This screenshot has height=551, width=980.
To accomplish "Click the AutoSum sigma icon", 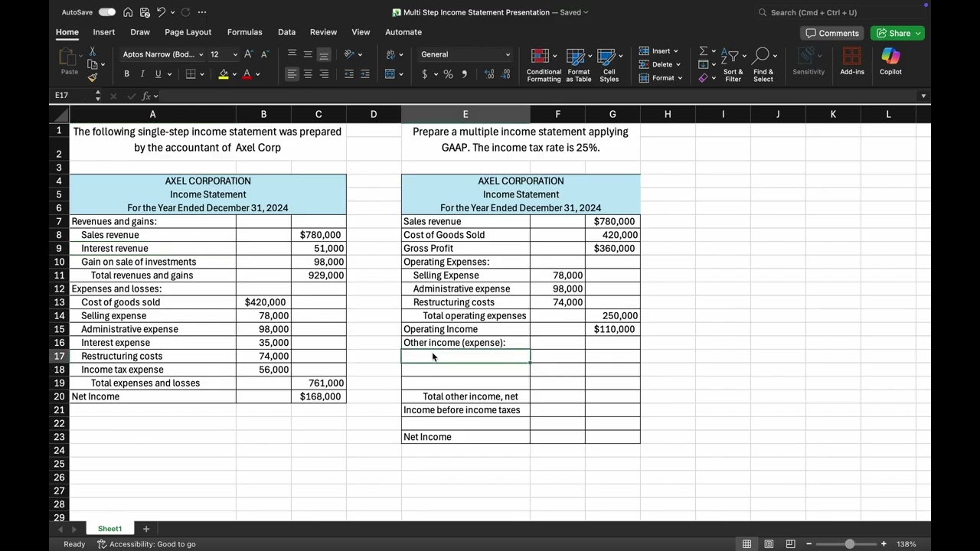I will (x=703, y=51).
